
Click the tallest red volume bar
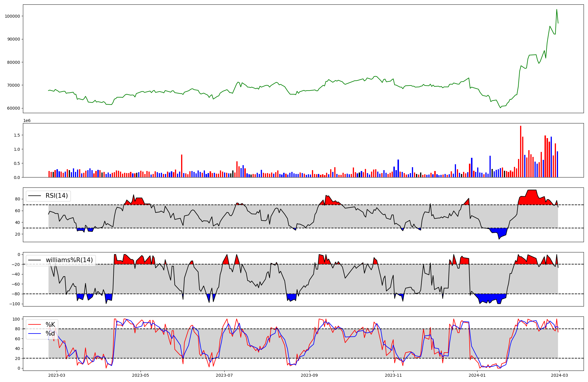pyautogui.click(x=520, y=151)
